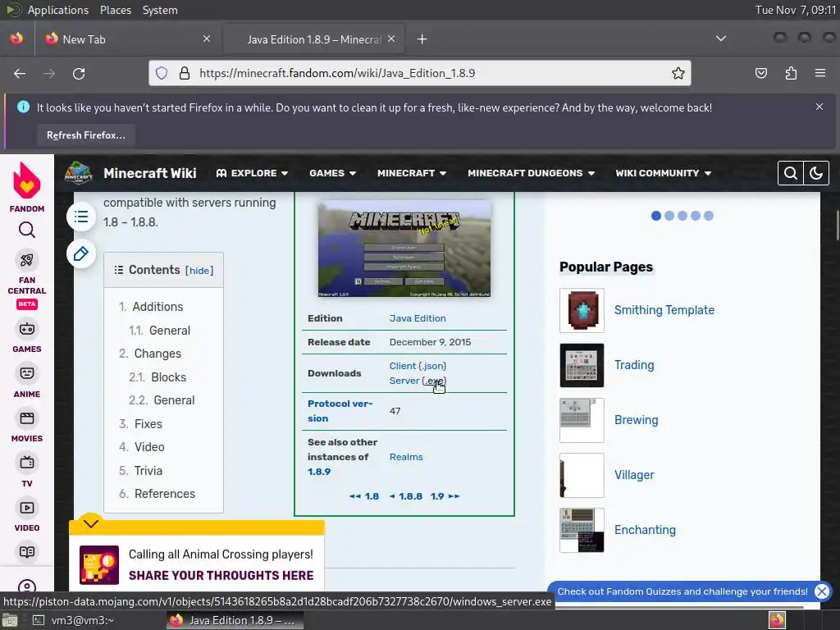840x630 pixels.
Task: Open Games controller icon in sidebar
Action: coord(27,329)
